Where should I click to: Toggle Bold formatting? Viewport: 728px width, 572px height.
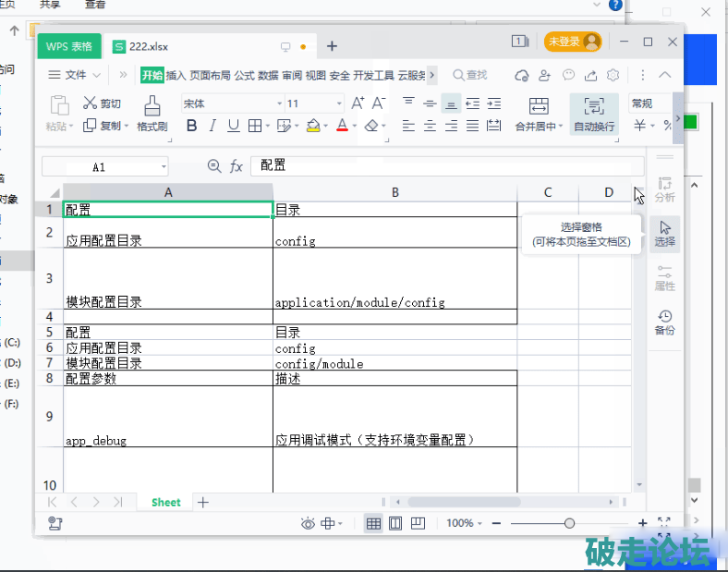tap(191, 126)
